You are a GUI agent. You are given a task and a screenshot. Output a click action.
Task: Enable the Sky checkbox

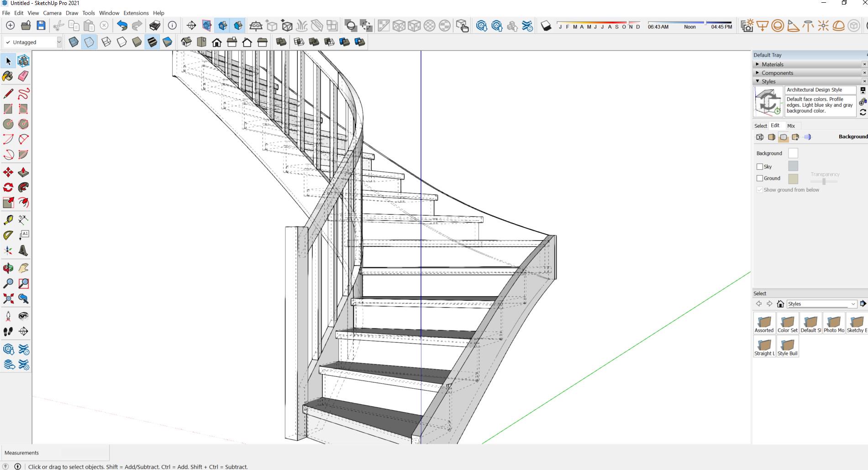tap(760, 167)
